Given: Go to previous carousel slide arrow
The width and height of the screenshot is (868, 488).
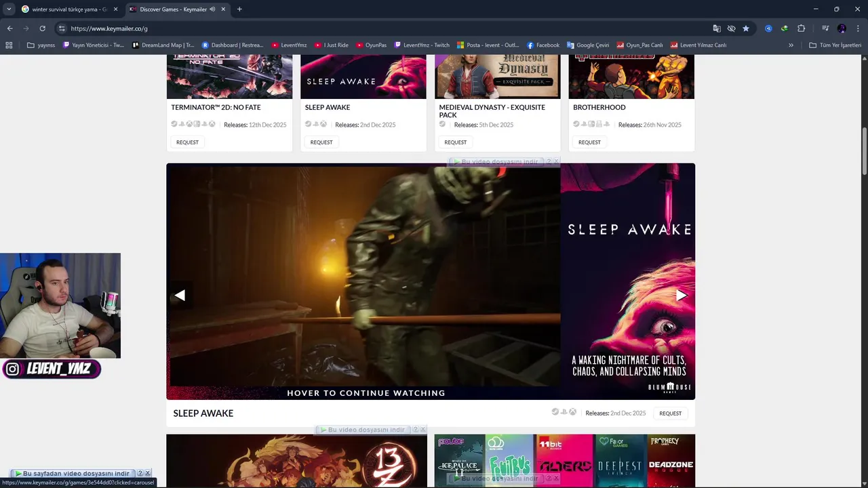Looking at the screenshot, I should coord(180,296).
